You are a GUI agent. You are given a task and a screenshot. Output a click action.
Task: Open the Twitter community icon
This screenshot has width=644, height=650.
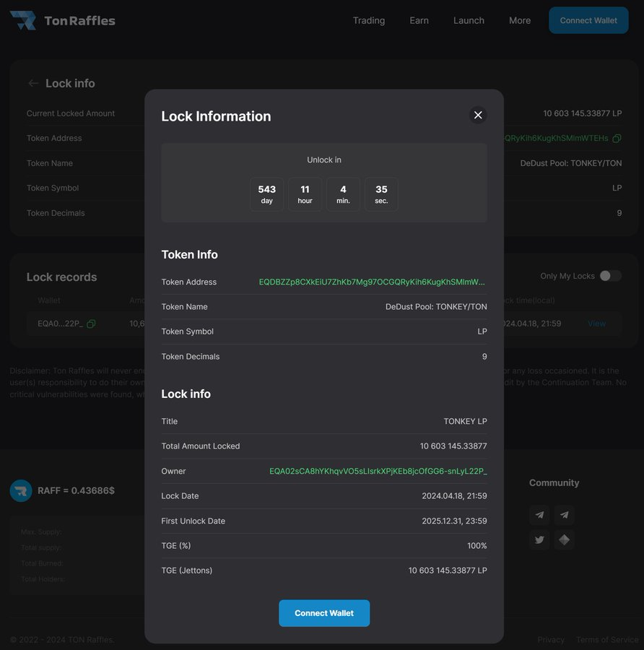coord(539,539)
